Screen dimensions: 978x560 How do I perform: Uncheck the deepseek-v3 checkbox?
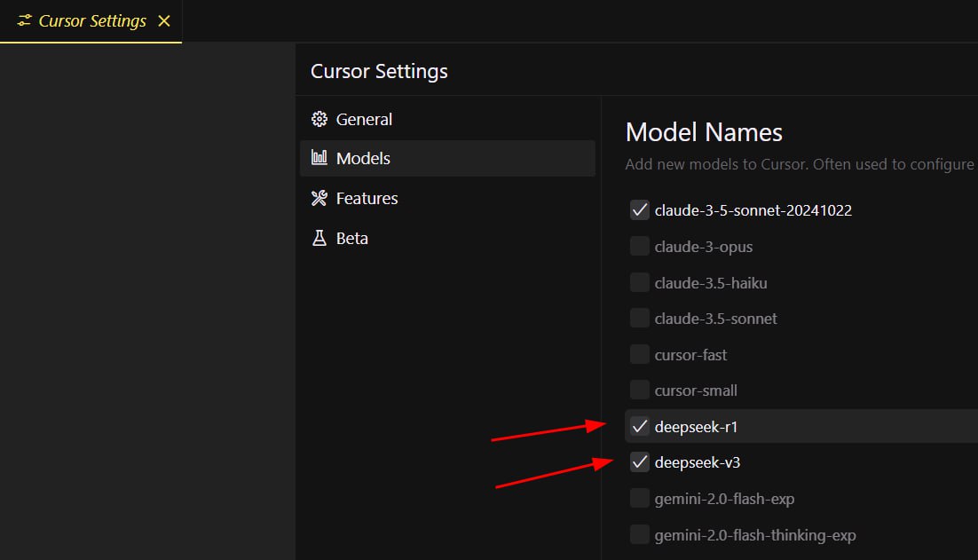point(639,462)
